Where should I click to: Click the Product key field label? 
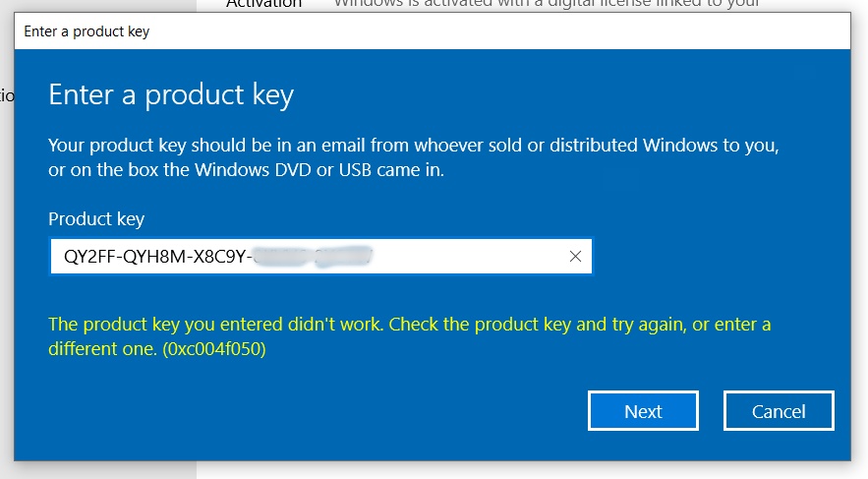pyautogui.click(x=96, y=218)
